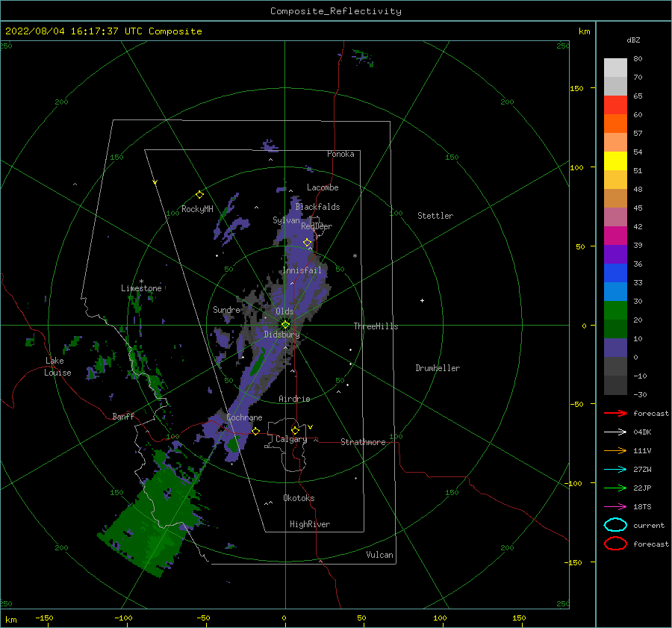Click the Strathmore town label

(x=363, y=442)
